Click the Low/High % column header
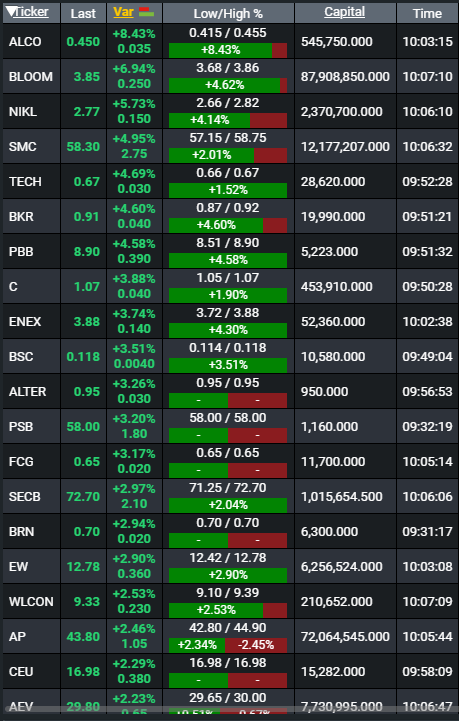 [x=228, y=13]
